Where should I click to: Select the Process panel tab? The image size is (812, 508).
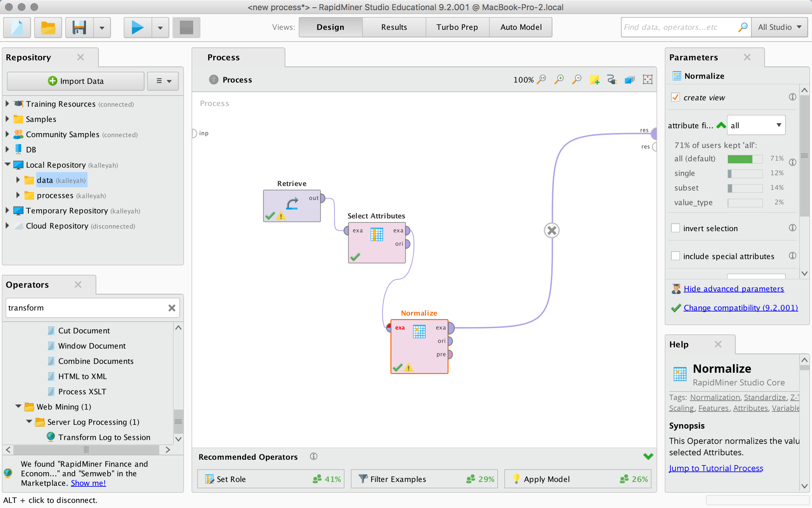[239, 57]
